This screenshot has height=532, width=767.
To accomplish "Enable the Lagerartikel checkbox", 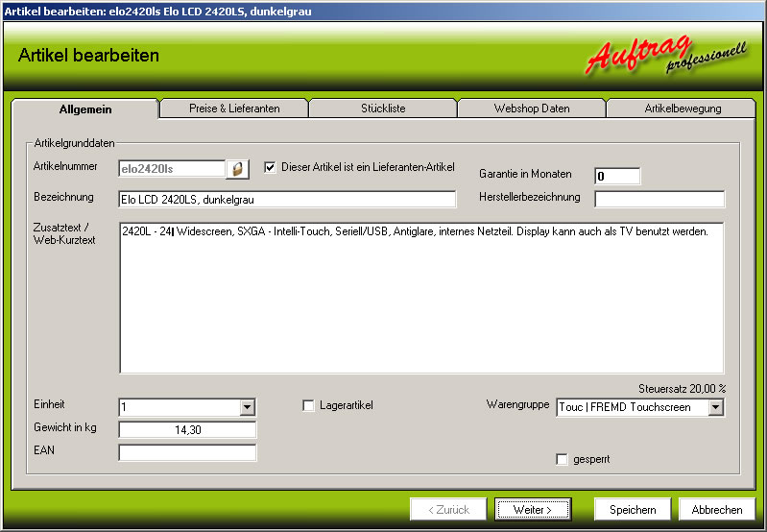I will [x=308, y=406].
